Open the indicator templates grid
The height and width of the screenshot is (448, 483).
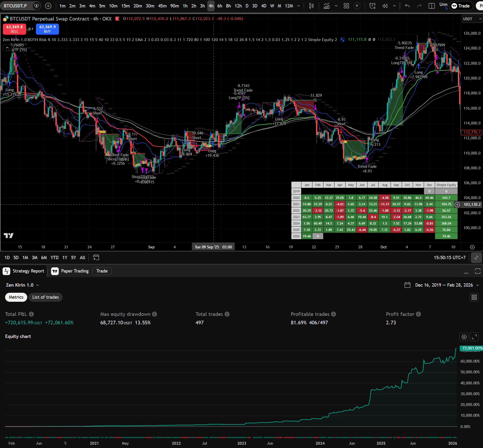(346, 6)
